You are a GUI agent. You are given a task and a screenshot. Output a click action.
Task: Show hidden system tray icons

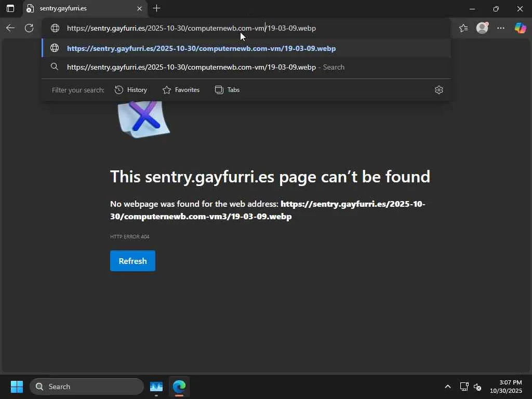coord(448,387)
